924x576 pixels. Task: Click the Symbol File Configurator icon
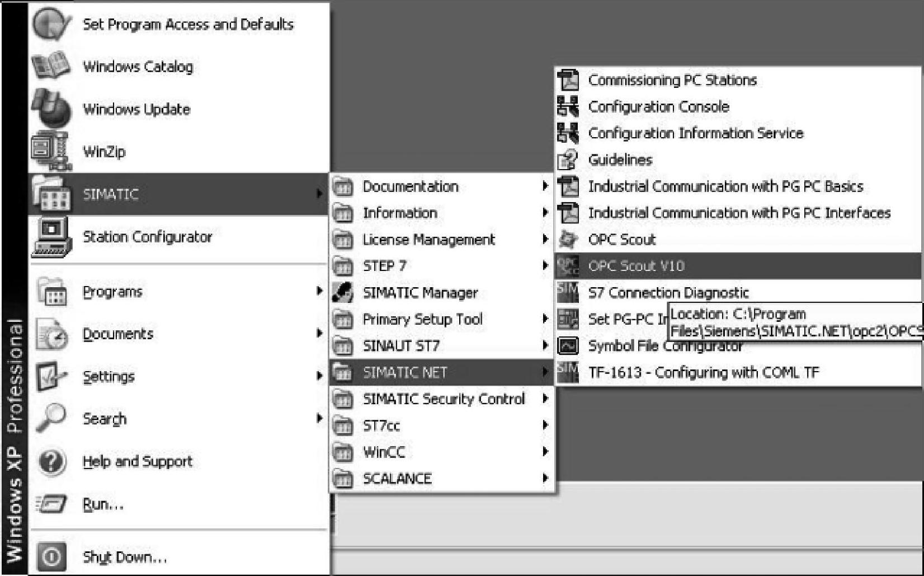click(x=568, y=346)
